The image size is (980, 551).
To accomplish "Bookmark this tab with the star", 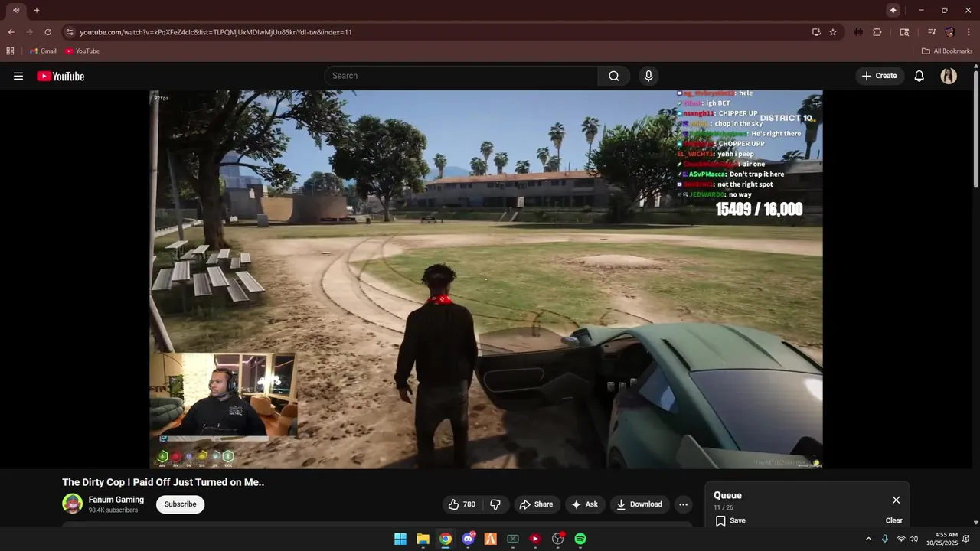I will 833,32.
